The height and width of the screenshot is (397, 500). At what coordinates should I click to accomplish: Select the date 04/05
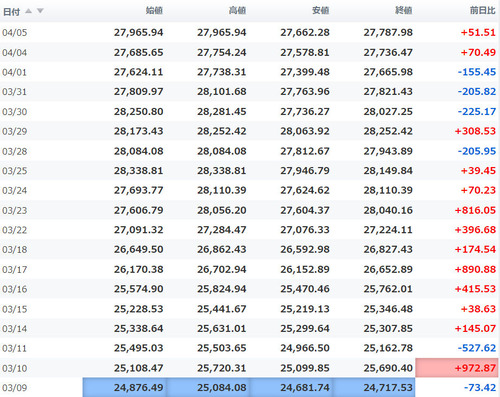(x=14, y=33)
